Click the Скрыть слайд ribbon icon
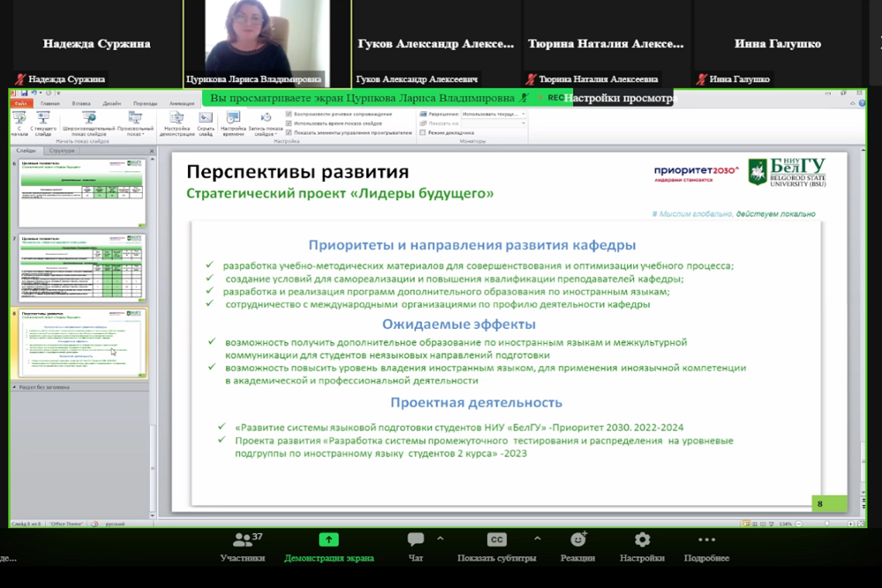This screenshot has height=588, width=882. click(206, 118)
